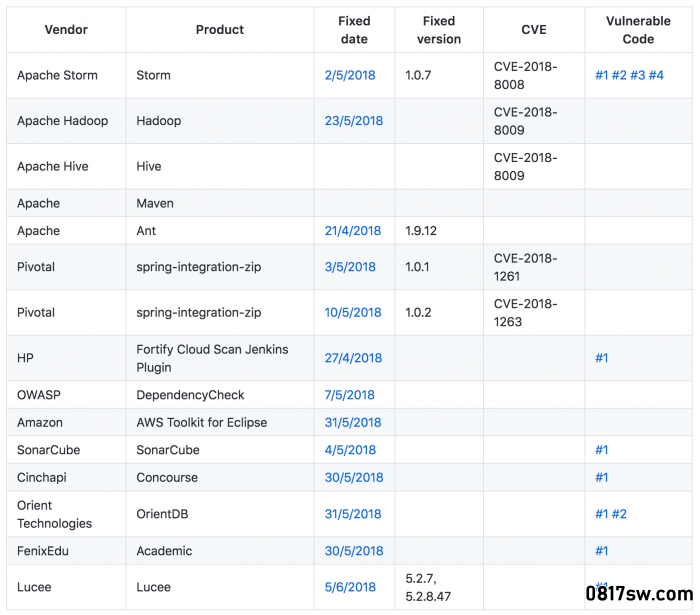Open Storm vulnerable code link #1
This screenshot has height=615, width=700.
click(601, 75)
